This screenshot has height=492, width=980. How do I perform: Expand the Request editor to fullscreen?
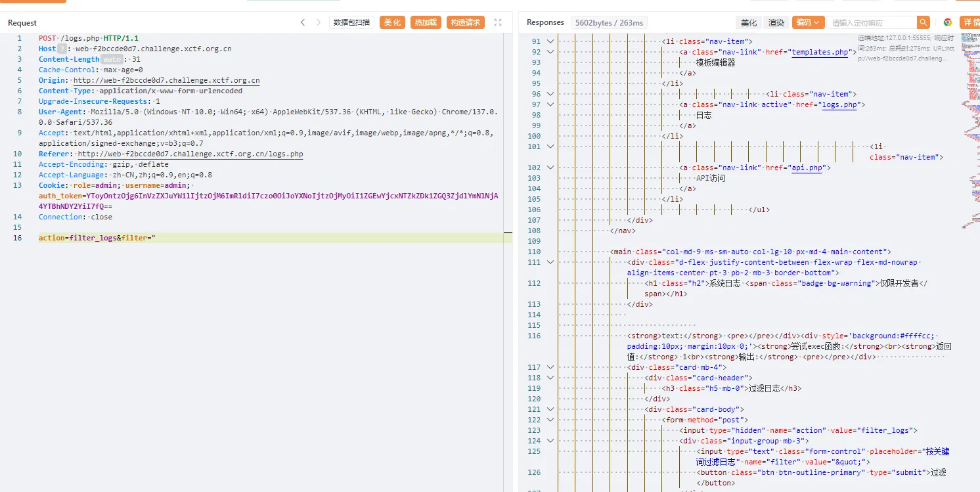pyautogui.click(x=498, y=22)
